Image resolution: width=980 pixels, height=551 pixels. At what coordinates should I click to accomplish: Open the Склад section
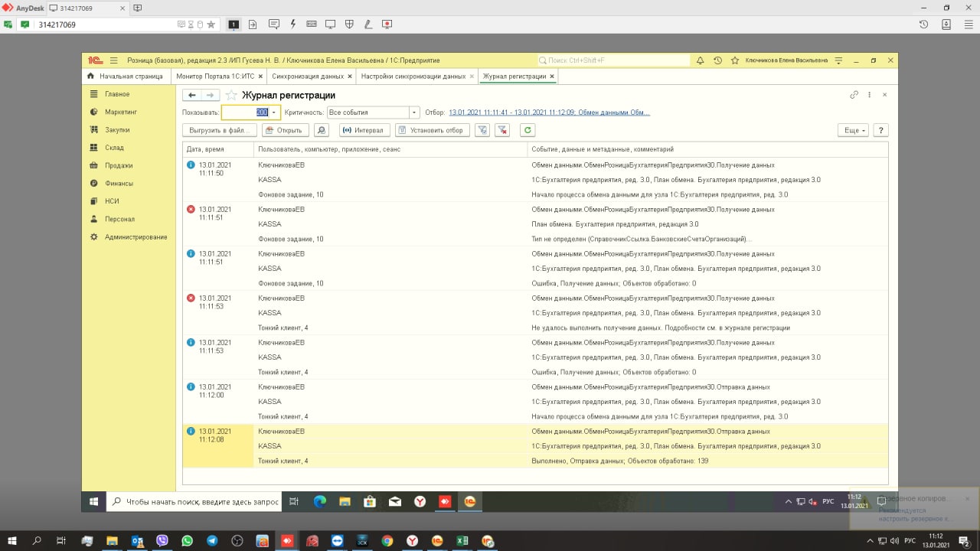pos(114,148)
